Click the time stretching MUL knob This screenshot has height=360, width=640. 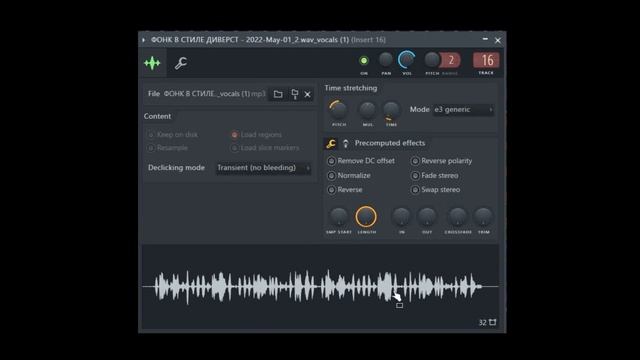click(367, 110)
